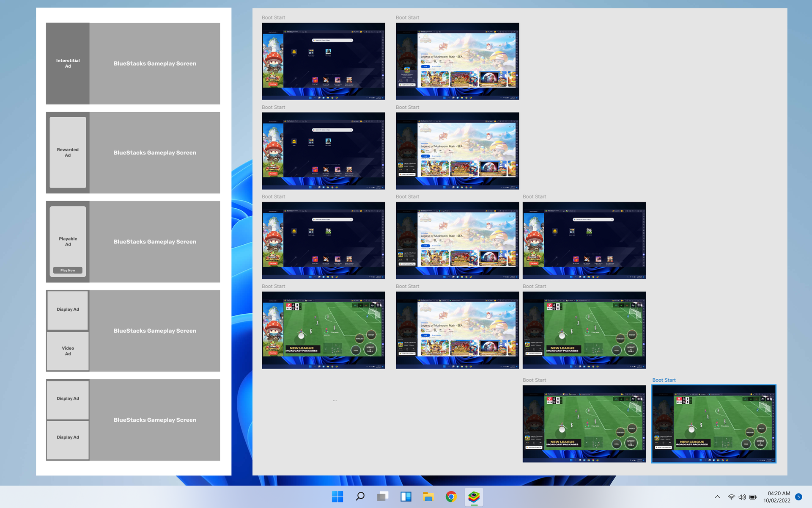This screenshot has height=508, width=812.
Task: Open Task View from the taskbar
Action: point(383,497)
